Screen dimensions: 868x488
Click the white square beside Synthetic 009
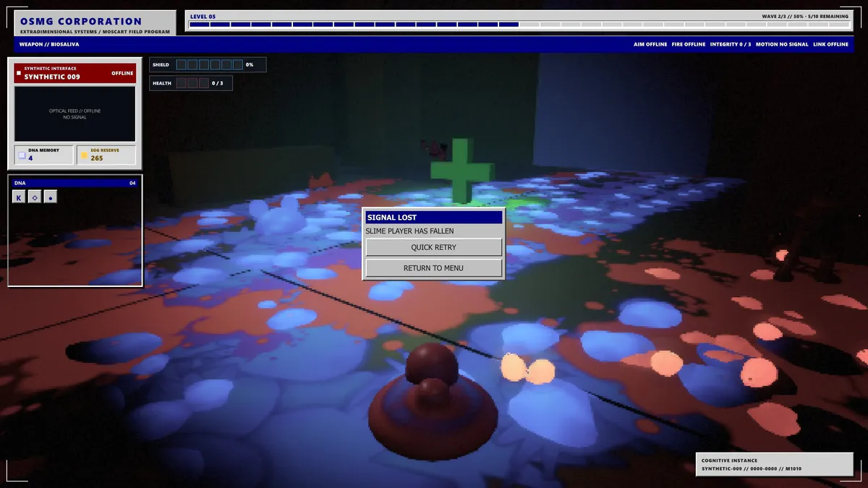click(19, 73)
